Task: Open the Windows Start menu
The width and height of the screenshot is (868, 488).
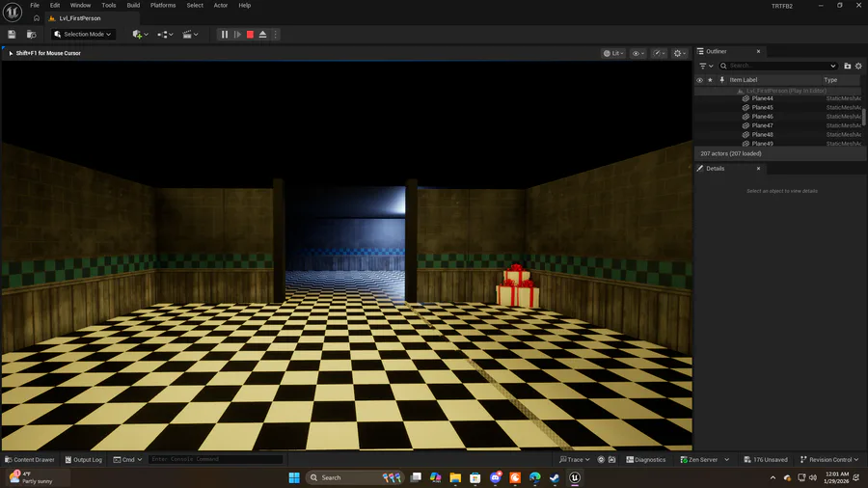Action: pyautogui.click(x=294, y=477)
